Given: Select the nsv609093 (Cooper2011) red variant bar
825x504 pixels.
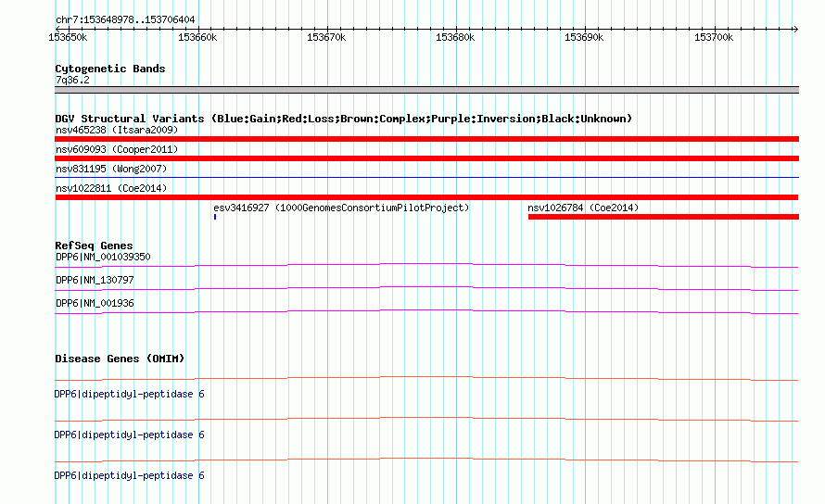Looking at the screenshot, I should pos(426,158).
